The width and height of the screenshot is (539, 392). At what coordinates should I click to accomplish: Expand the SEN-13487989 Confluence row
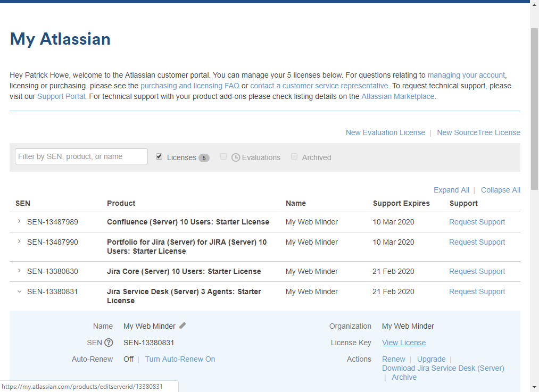pyautogui.click(x=19, y=222)
